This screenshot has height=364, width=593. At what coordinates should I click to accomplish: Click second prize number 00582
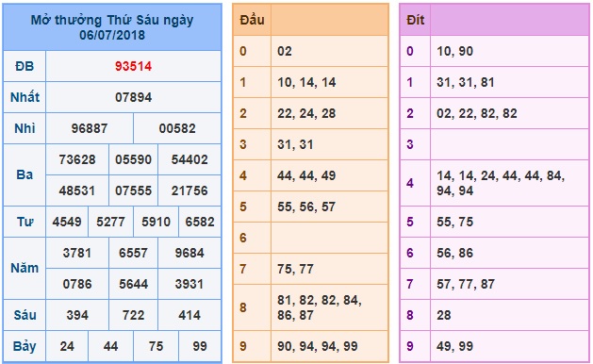(x=177, y=128)
